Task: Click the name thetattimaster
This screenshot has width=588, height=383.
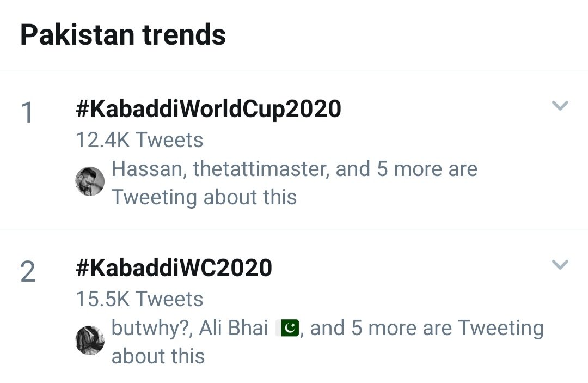Action: tap(261, 169)
